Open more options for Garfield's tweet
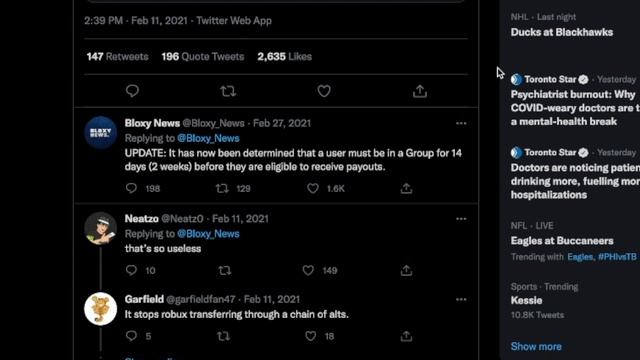The image size is (640, 360). 461,300
